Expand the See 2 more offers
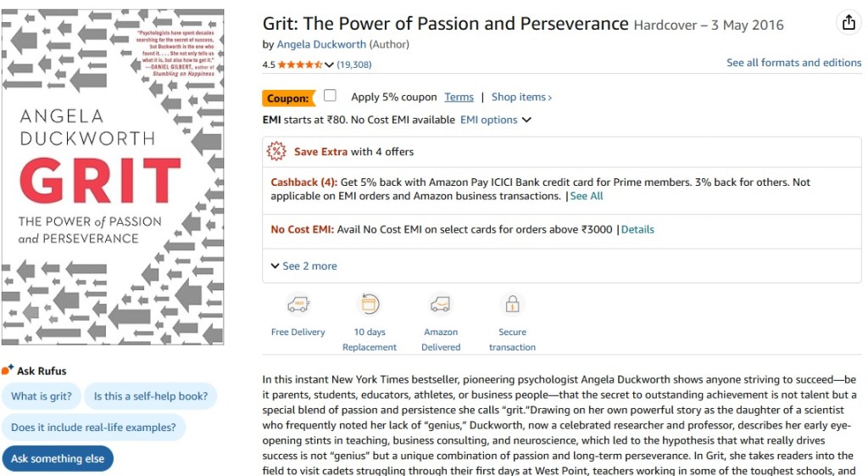 coord(303,266)
